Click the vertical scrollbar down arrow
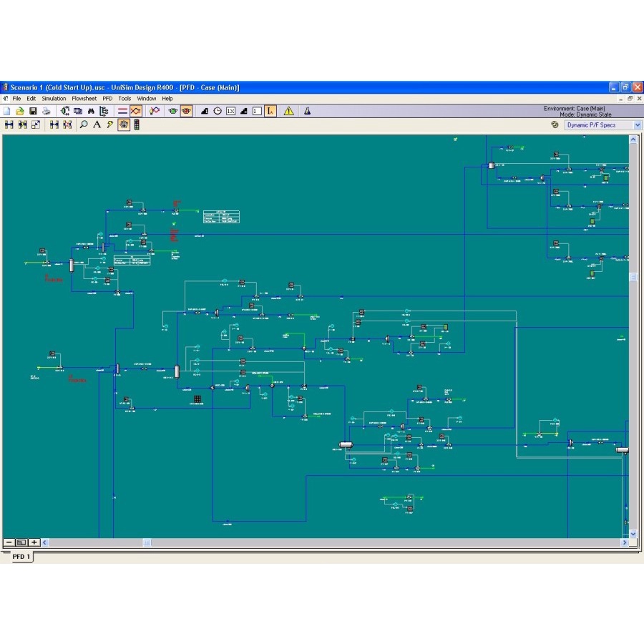The width and height of the screenshot is (644, 644). pos(633,534)
